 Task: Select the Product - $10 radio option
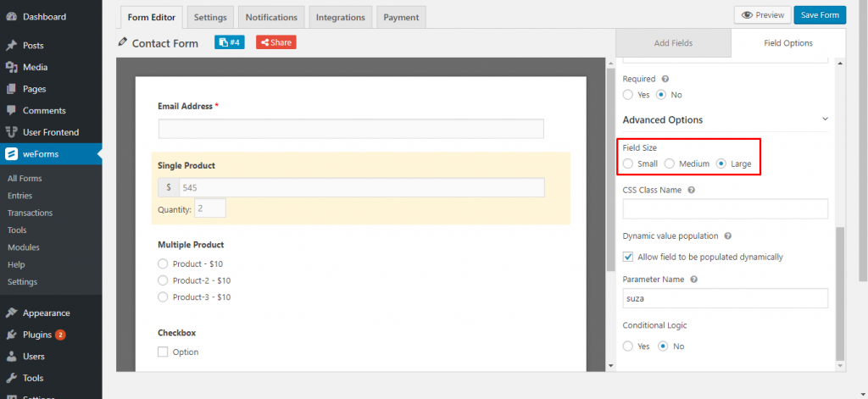[x=163, y=264]
